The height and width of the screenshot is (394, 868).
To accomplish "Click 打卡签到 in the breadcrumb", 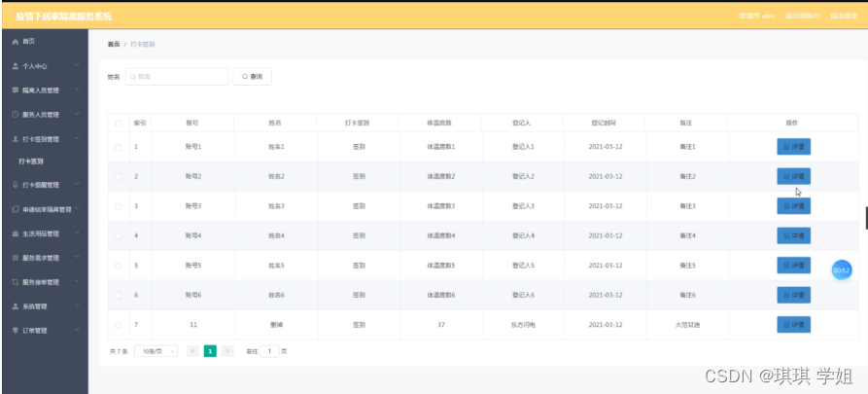I will point(142,44).
